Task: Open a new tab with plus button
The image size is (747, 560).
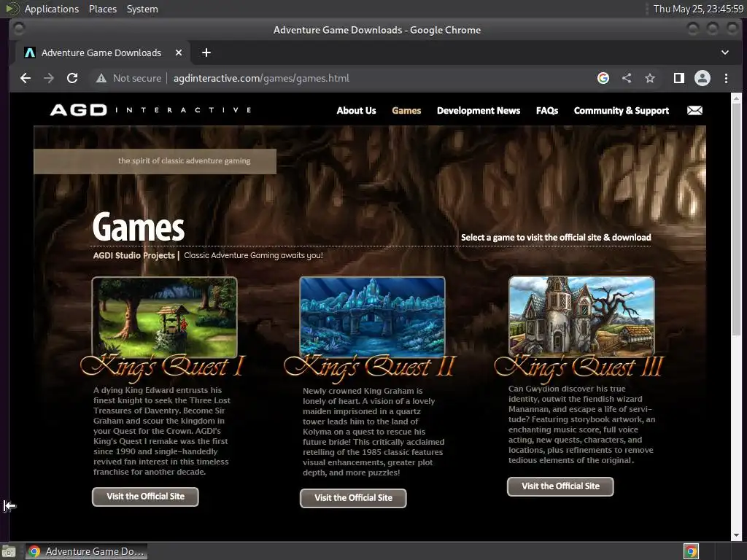Action: tap(206, 52)
